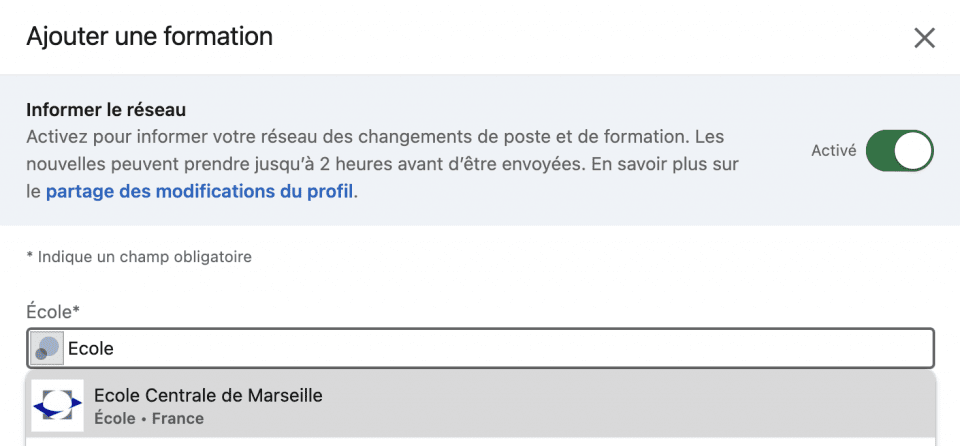
Task: Open partage des modifications du profil link
Action: click(200, 192)
